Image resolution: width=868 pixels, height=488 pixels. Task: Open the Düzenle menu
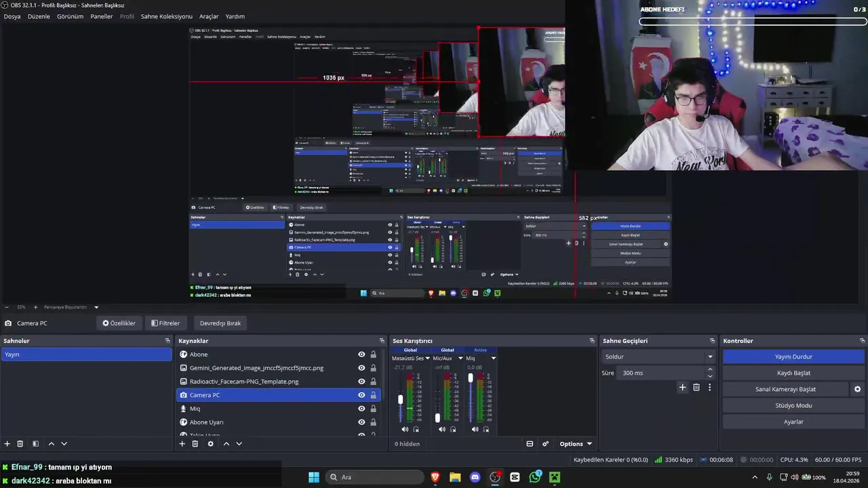pyautogui.click(x=39, y=16)
